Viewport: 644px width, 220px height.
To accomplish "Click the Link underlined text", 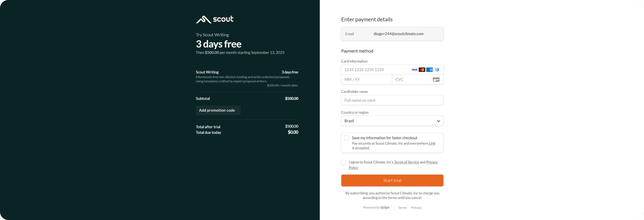I will pos(432,143).
